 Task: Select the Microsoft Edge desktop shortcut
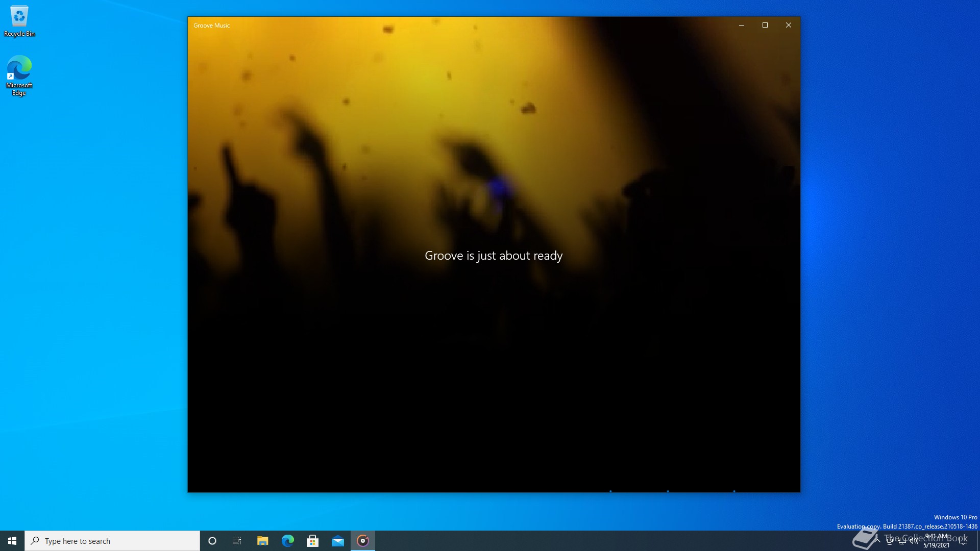(x=19, y=76)
